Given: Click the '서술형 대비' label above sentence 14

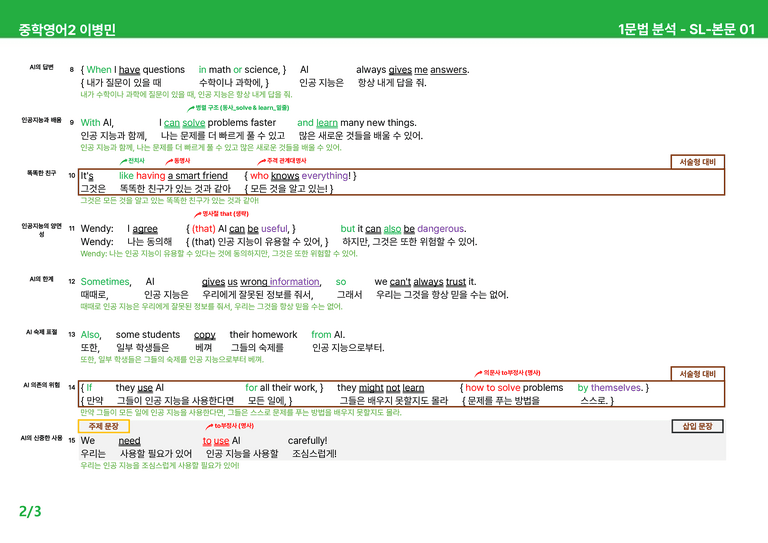Looking at the screenshot, I should pyautogui.click(x=697, y=374).
